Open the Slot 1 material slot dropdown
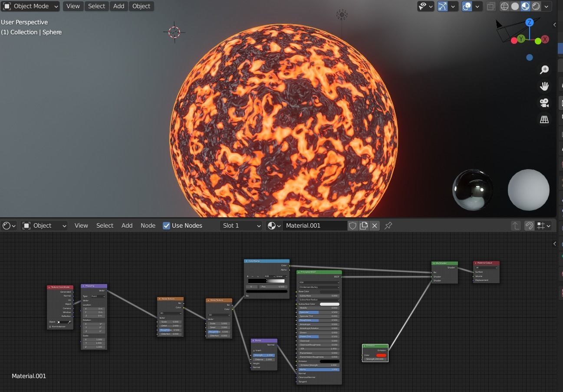The height and width of the screenshot is (392, 563). click(x=241, y=225)
